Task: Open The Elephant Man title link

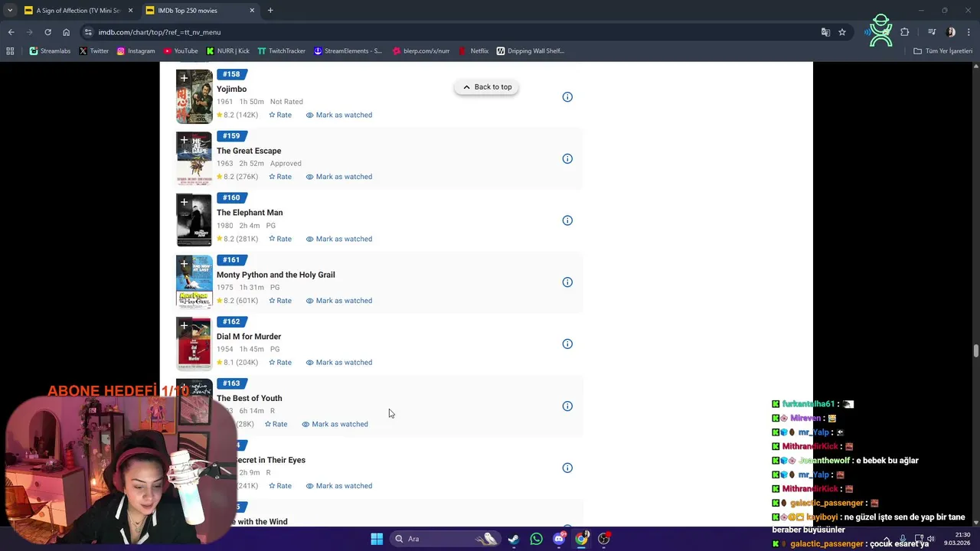Action: (x=250, y=213)
